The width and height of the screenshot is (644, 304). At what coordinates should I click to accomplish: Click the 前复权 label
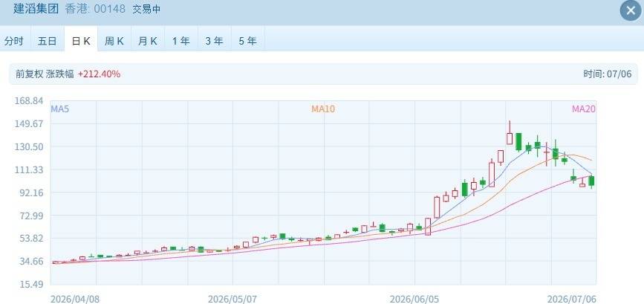(30, 74)
